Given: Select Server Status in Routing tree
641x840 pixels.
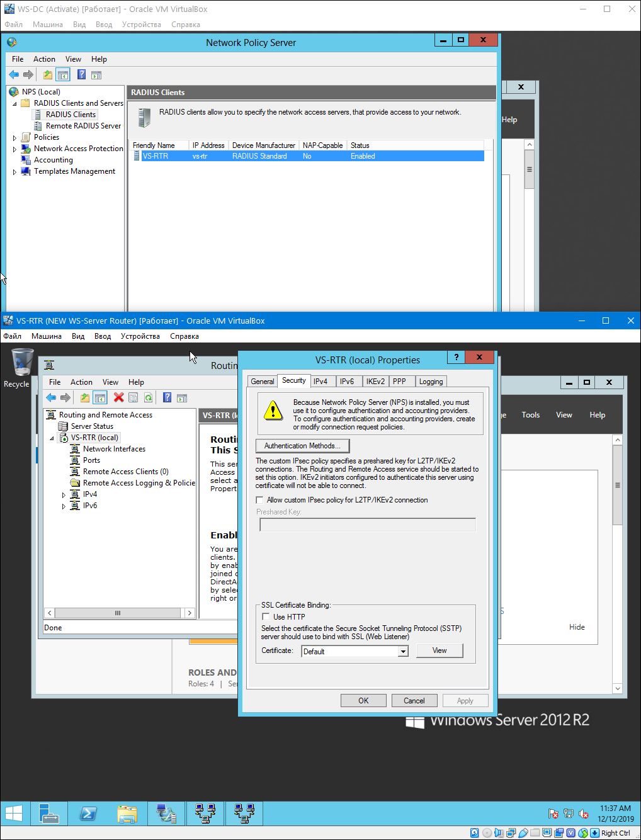Looking at the screenshot, I should [92, 426].
